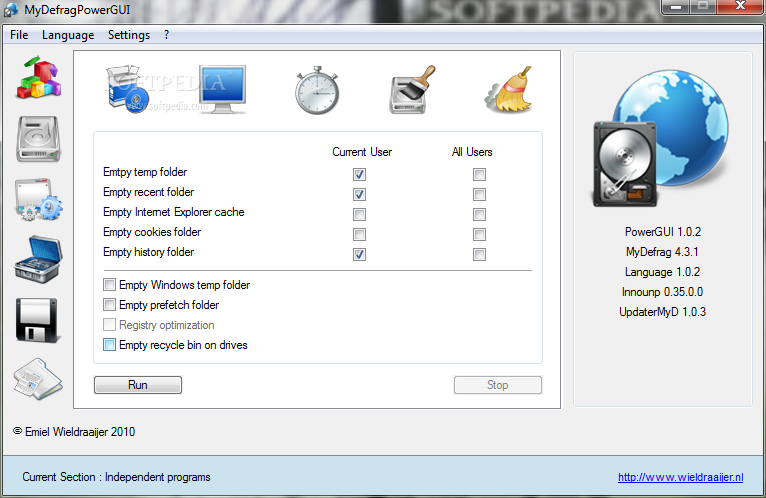This screenshot has width=766, height=498.
Task: Click the Stop button
Action: click(x=497, y=385)
